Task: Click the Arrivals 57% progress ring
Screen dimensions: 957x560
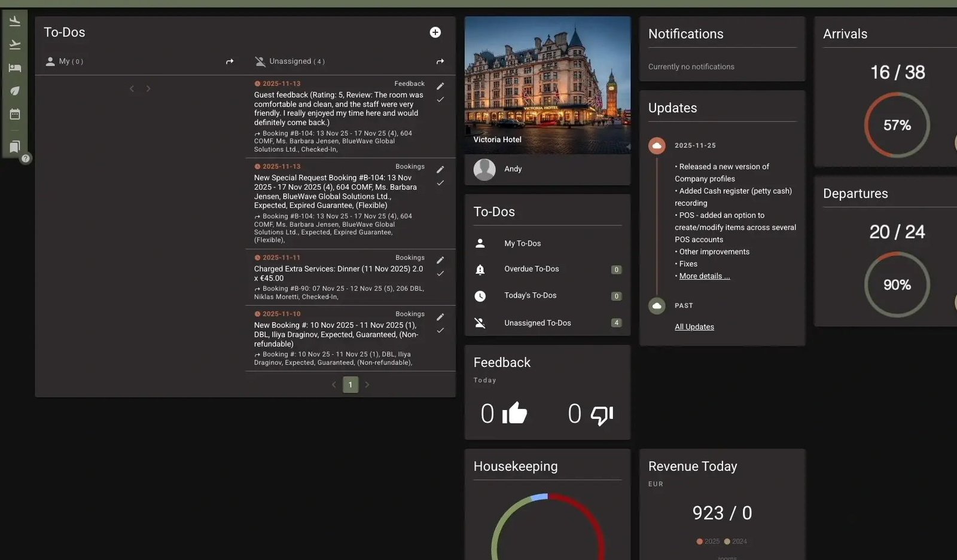Action: coord(897,125)
